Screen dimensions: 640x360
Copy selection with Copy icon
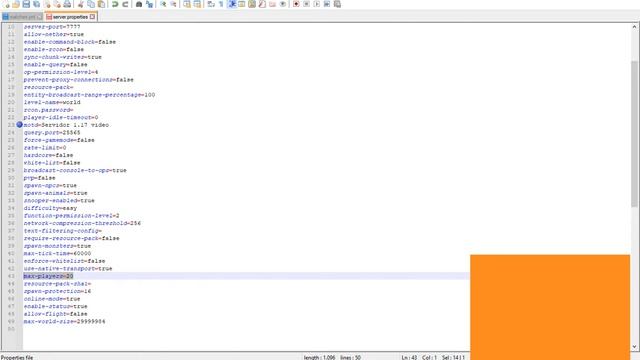click(x=91, y=4)
